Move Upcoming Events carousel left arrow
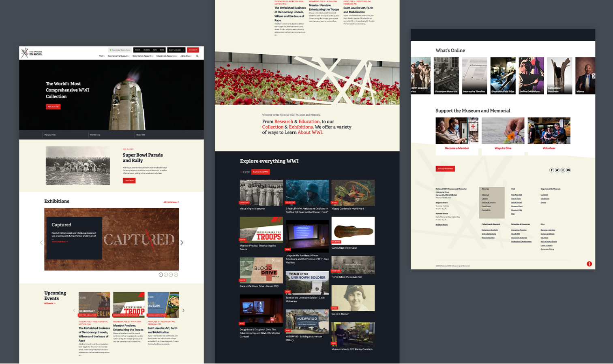The width and height of the screenshot is (613, 364). pos(74,311)
